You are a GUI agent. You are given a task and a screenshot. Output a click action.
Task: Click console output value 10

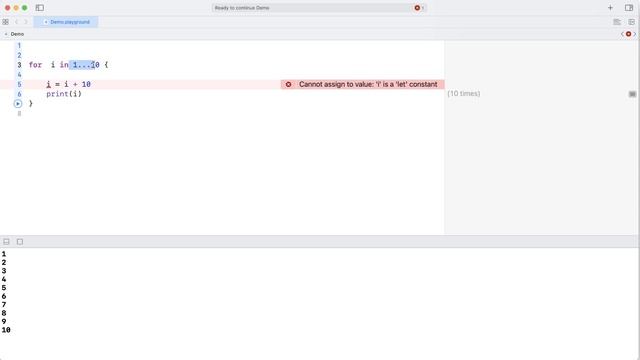[6, 330]
